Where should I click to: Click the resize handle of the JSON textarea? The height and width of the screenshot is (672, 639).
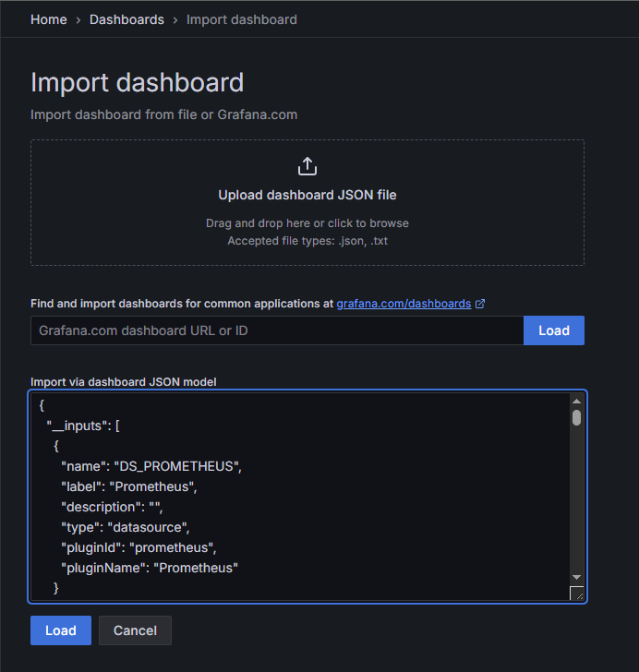click(x=576, y=594)
